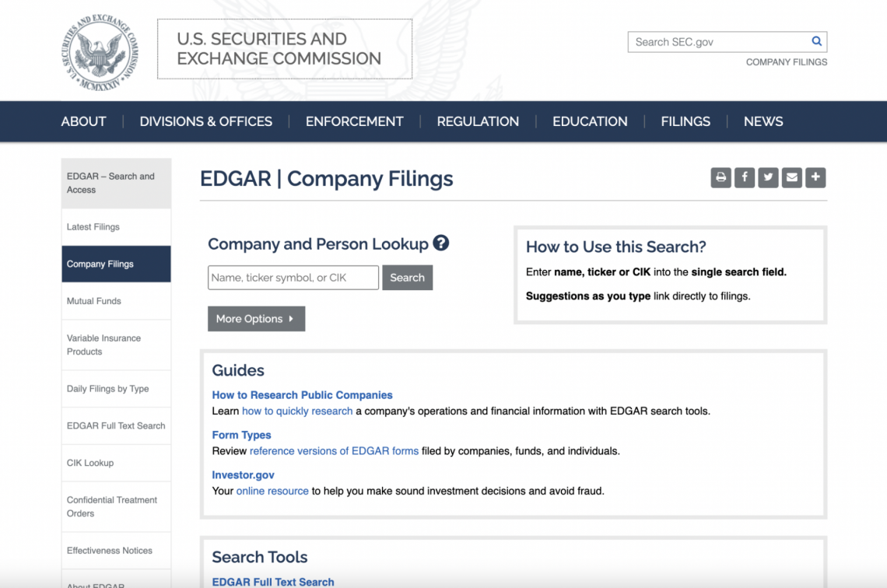The height and width of the screenshot is (588, 887).
Task: Select Company Filings in the sidebar
Action: click(116, 264)
